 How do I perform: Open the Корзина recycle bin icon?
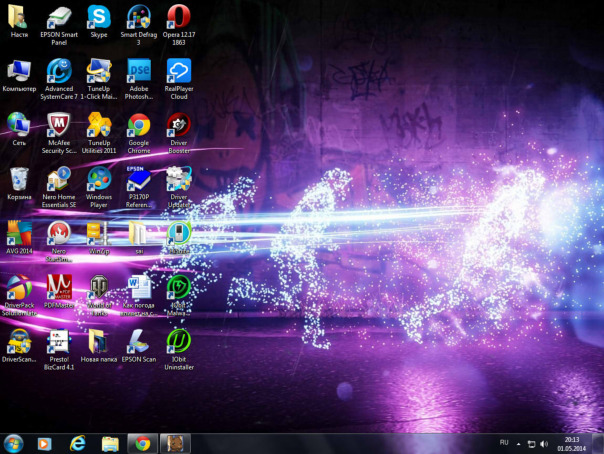pyautogui.click(x=19, y=179)
